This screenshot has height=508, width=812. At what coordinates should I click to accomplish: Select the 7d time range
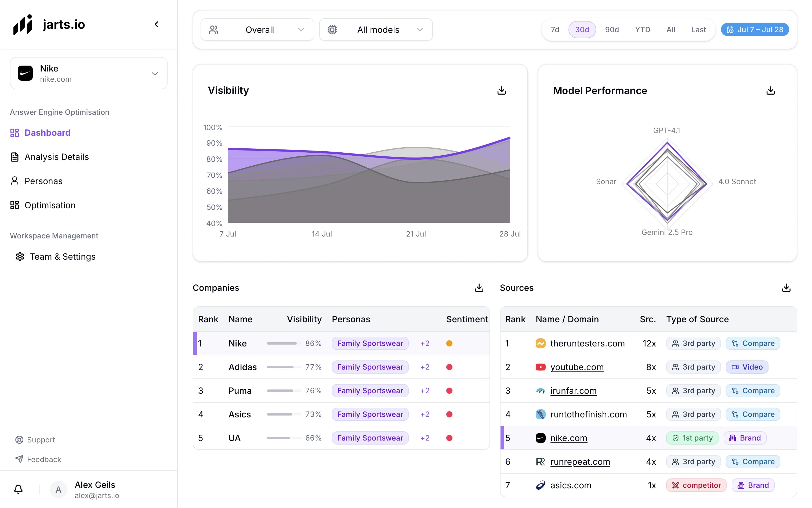[555, 30]
